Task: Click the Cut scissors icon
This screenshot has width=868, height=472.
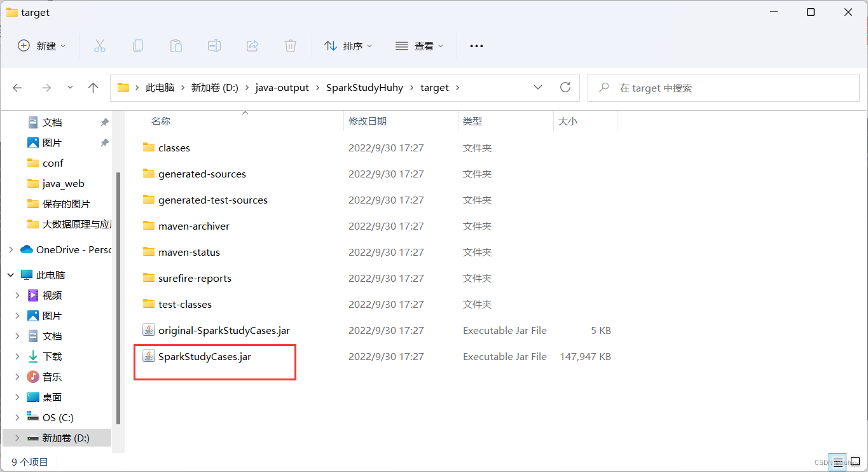Action: point(100,46)
